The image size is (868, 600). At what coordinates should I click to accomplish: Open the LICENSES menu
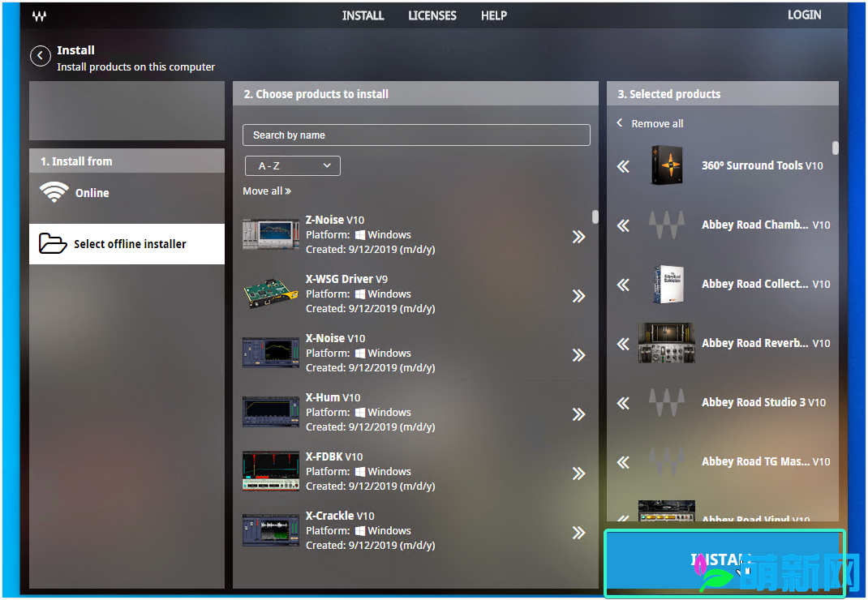[x=432, y=15]
